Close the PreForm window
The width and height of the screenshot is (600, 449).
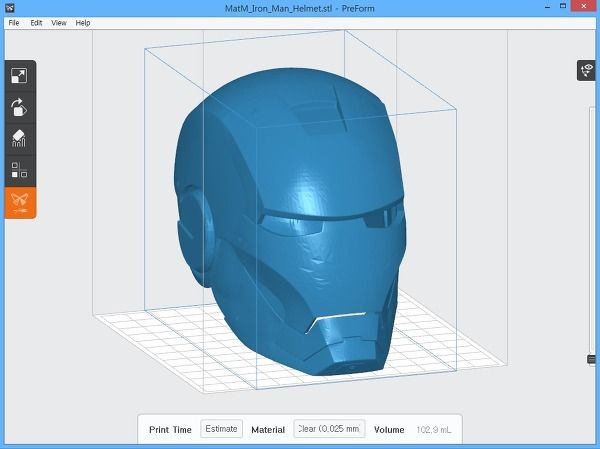(584, 6)
